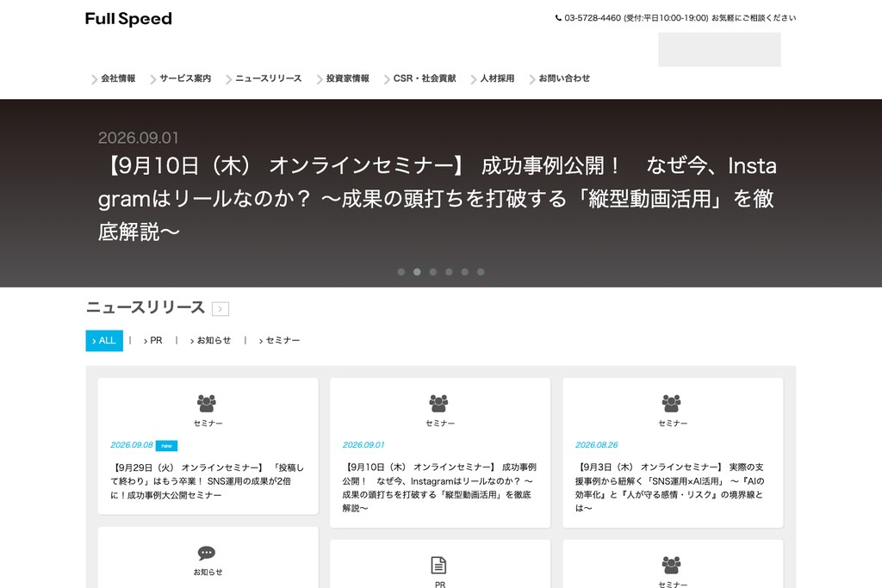Screen dimensions: 882x588
Task: Click seminar group icon on 2026.09.01 card
Action: click(438, 403)
